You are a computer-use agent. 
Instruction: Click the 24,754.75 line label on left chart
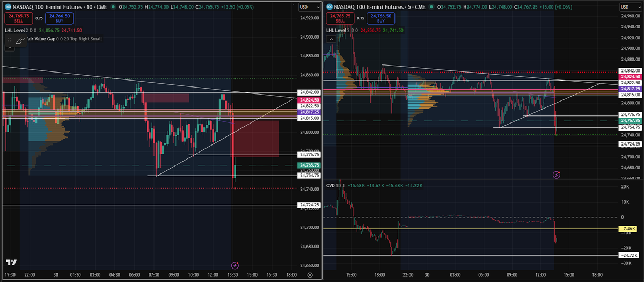coord(310,175)
